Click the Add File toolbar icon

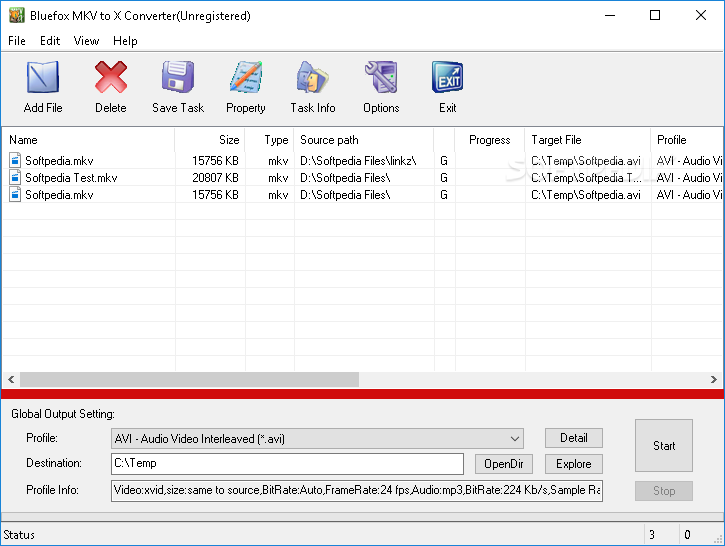coord(43,77)
